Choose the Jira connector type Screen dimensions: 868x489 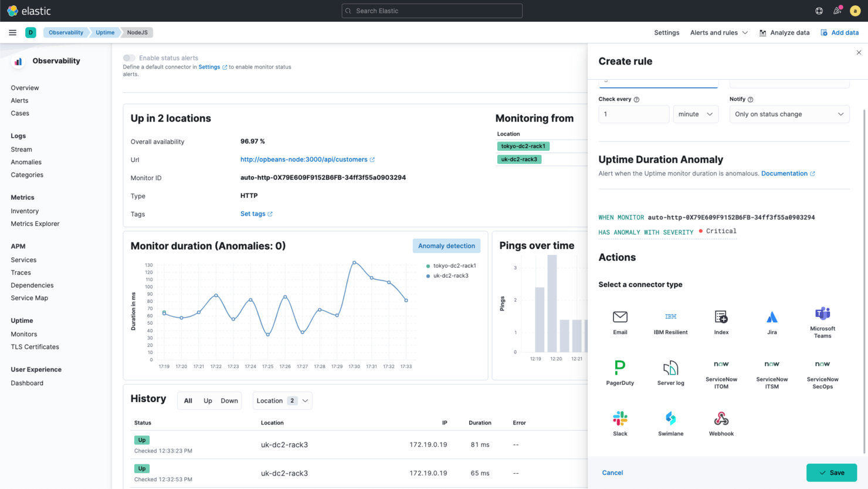pyautogui.click(x=772, y=320)
